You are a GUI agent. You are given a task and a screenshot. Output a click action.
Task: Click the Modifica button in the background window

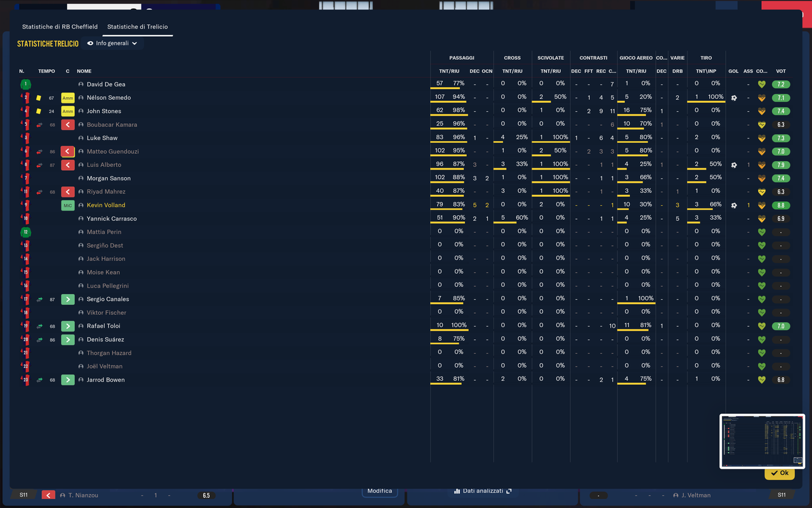(379, 491)
